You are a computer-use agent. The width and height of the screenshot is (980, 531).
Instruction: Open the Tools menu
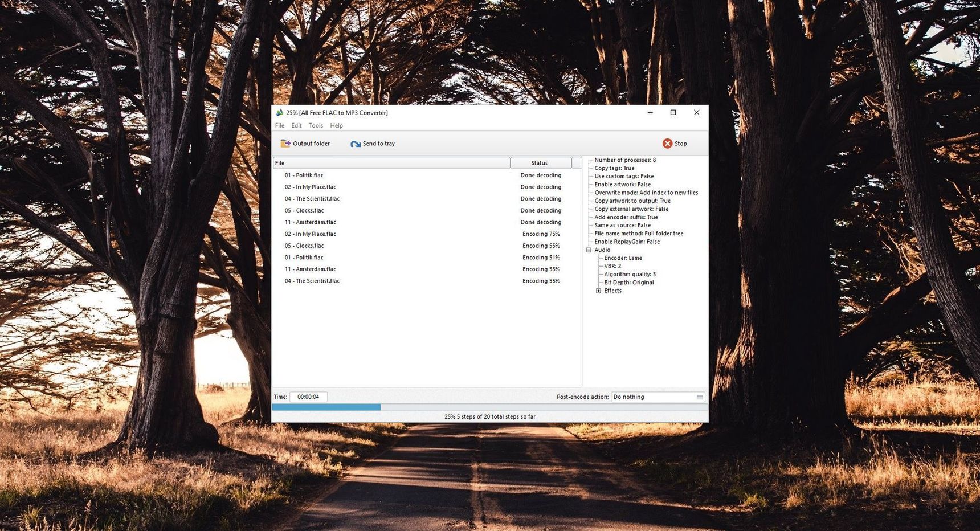click(x=316, y=125)
